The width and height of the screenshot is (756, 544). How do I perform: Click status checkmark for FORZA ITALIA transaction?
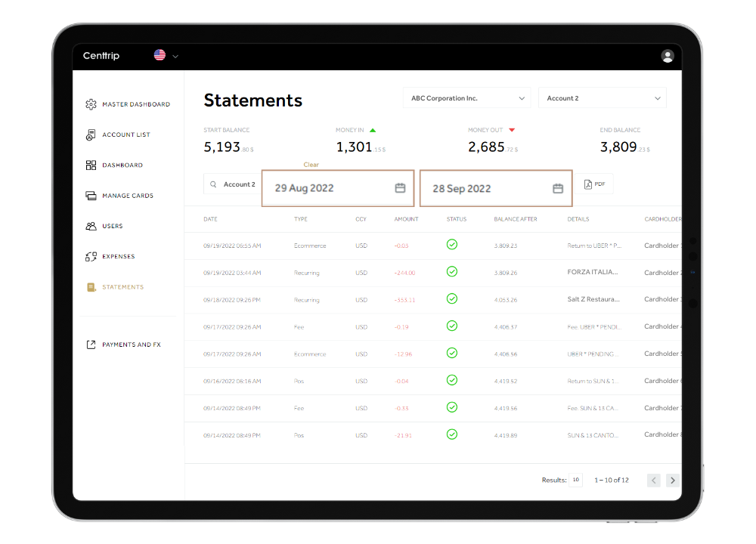(452, 272)
